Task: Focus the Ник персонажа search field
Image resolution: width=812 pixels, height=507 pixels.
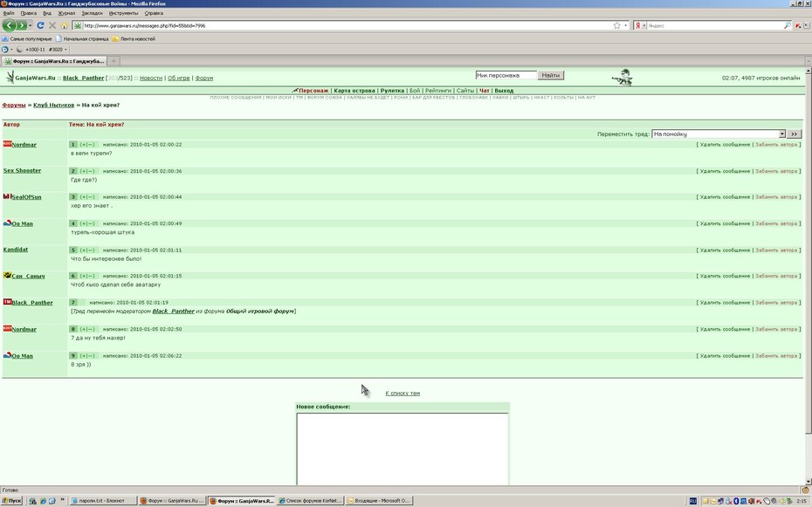Action: 506,76
